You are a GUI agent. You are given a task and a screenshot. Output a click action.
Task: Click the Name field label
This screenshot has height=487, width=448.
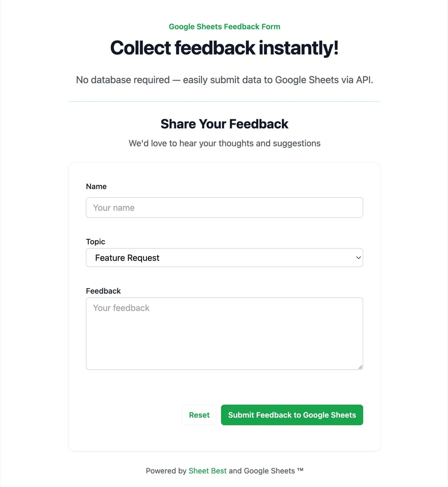point(96,186)
